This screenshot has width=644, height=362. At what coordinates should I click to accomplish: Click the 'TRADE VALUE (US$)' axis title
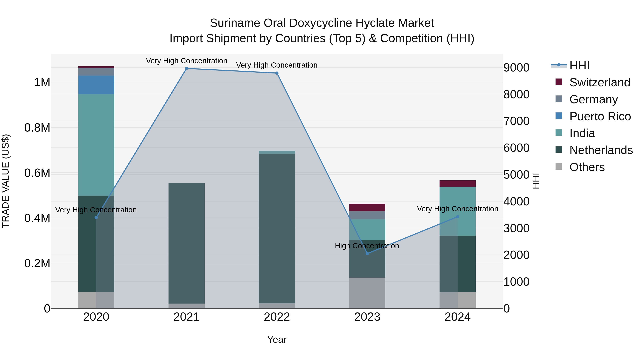[6, 181]
